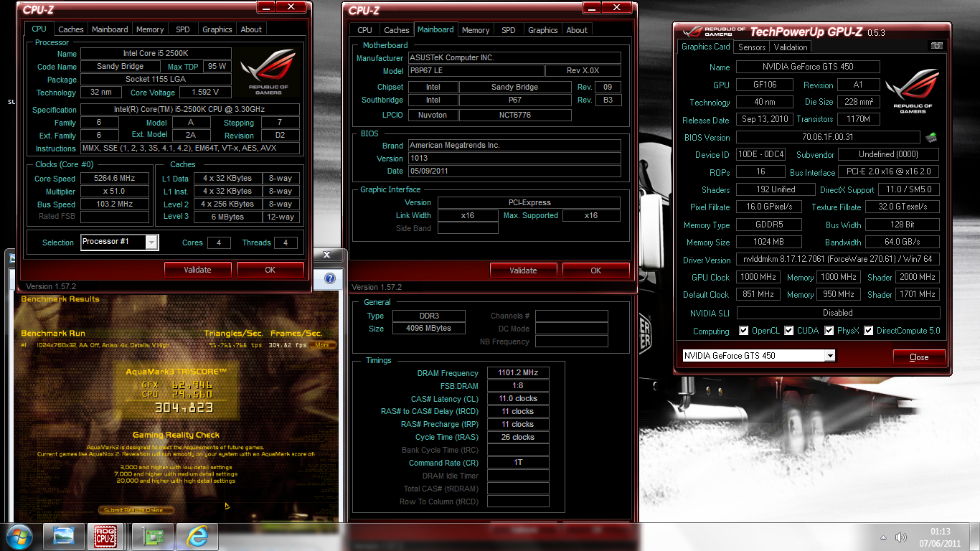Click the CPU Specification field
980x551 pixels.
point(190,110)
